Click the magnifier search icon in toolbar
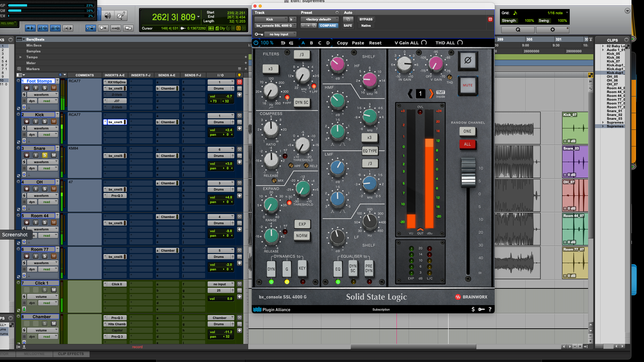644x362 pixels. (518, 30)
